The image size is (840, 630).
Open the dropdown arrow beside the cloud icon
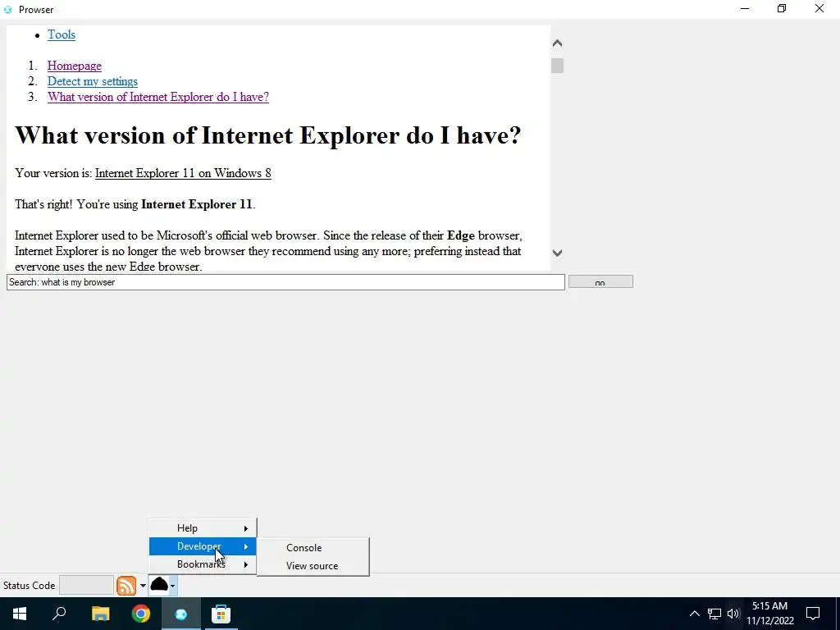point(172,586)
